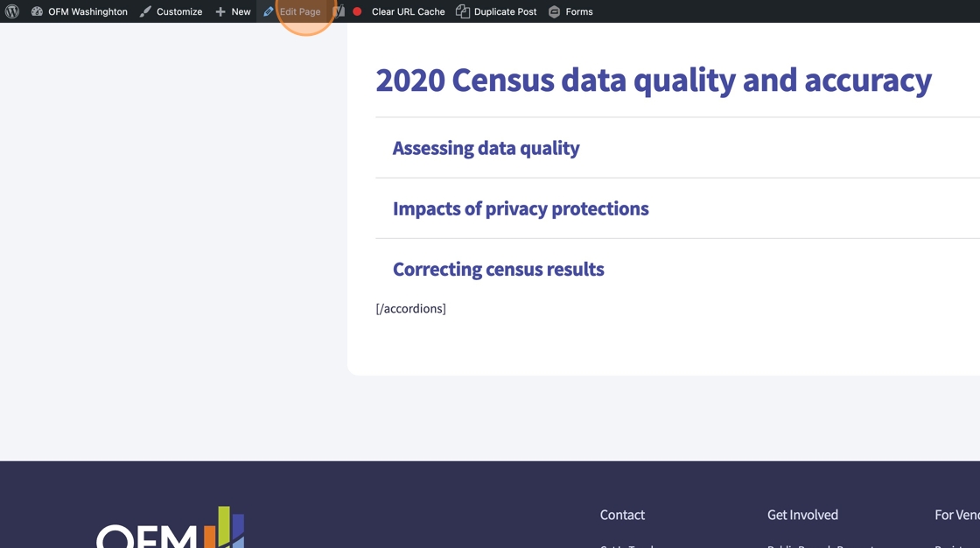
Task: Expand the Assessing data quality accordion
Action: [486, 148]
